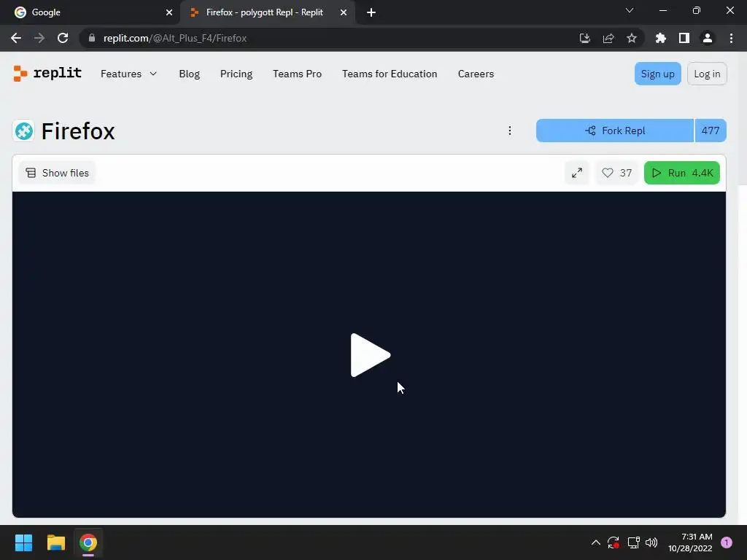
Task: Expand the Features dropdown menu
Action: point(128,74)
